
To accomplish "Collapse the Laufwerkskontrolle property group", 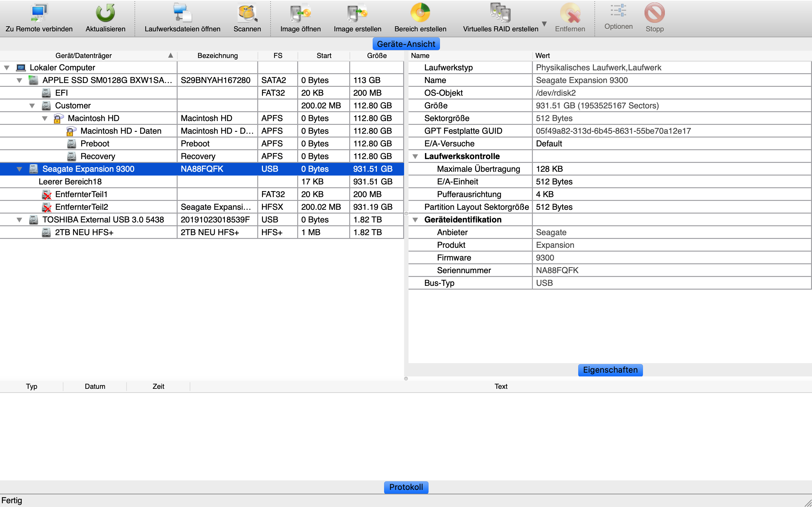I will [416, 157].
